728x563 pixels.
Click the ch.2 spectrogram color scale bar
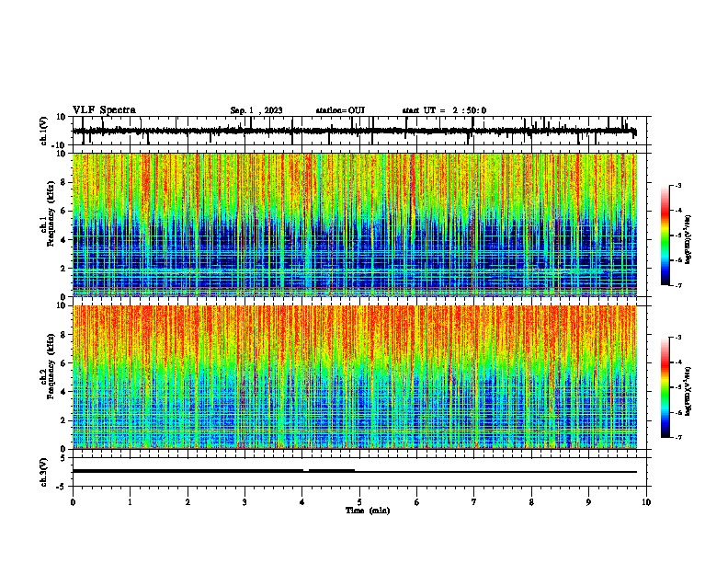[665, 387]
